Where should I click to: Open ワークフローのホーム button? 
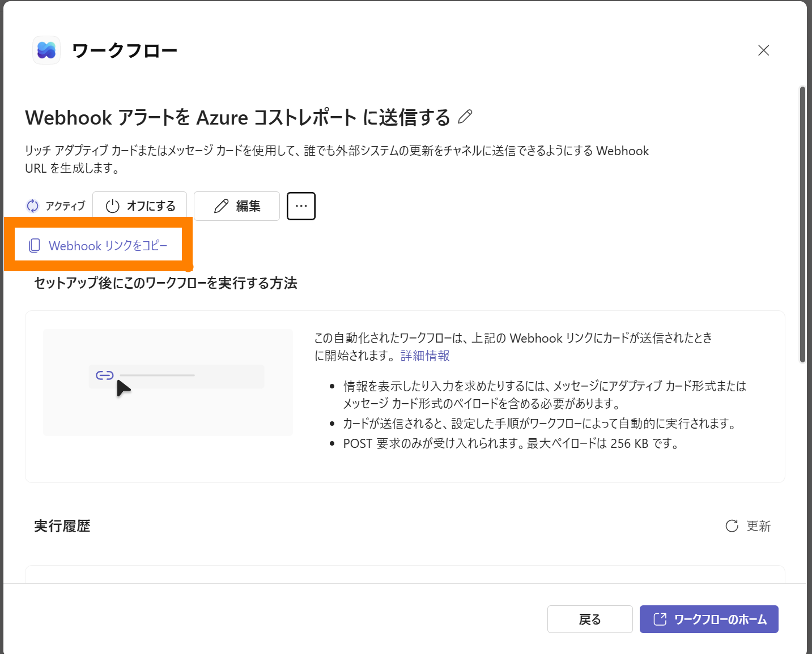point(709,619)
